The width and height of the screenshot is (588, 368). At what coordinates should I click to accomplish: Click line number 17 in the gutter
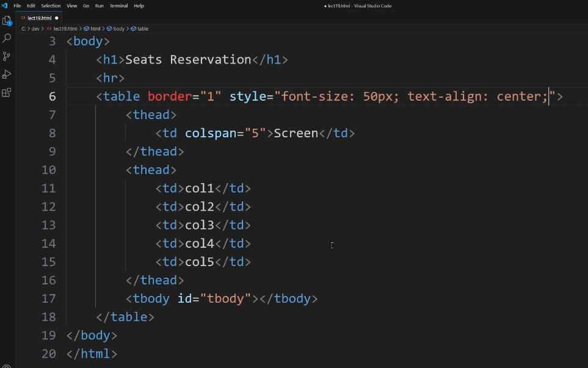tap(48, 298)
